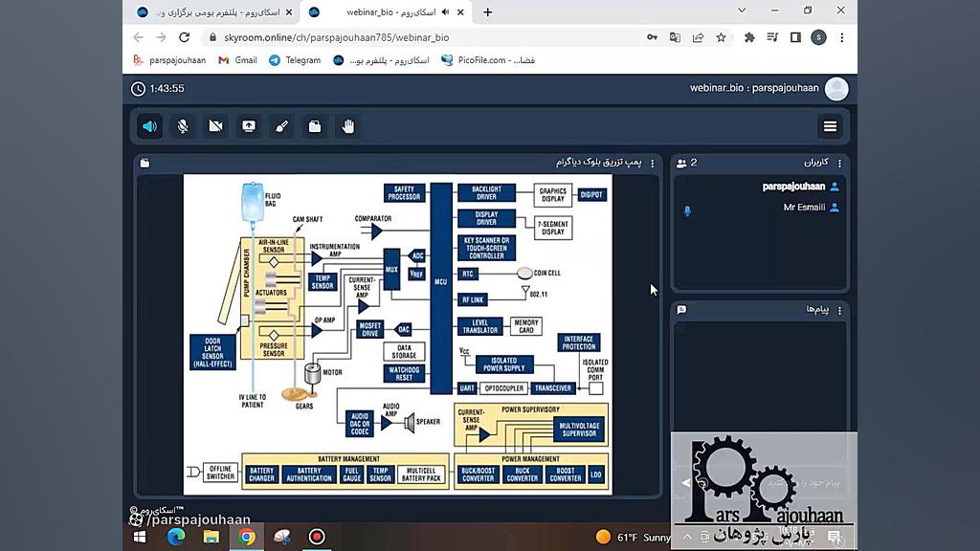Open the screen recorder taskbar icon
980x551 pixels.
coord(317,537)
